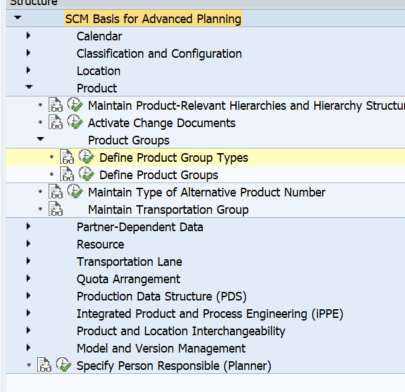Collapse the Product node

click(x=29, y=87)
